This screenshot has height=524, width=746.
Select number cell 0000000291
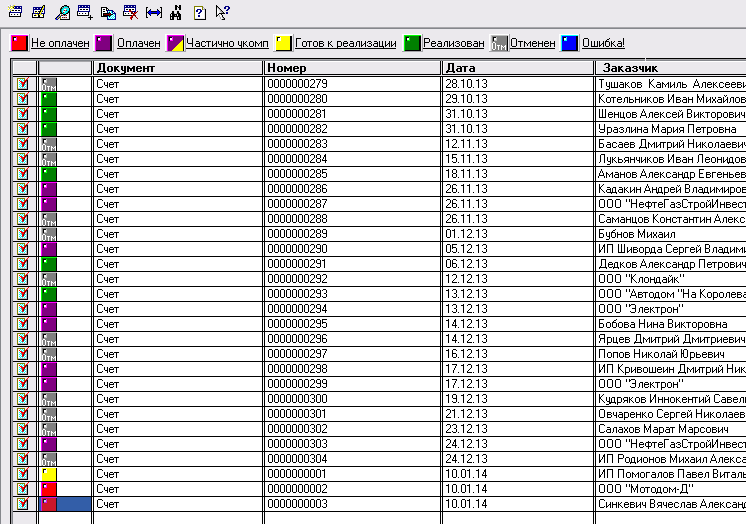352,264
